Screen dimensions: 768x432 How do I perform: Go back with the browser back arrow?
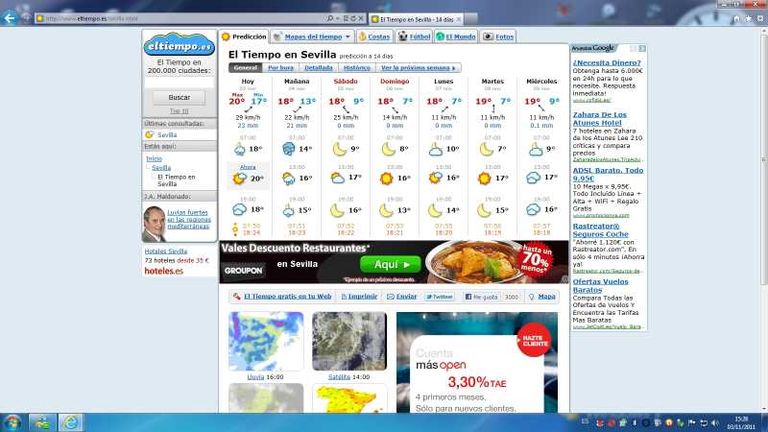[x=9, y=18]
